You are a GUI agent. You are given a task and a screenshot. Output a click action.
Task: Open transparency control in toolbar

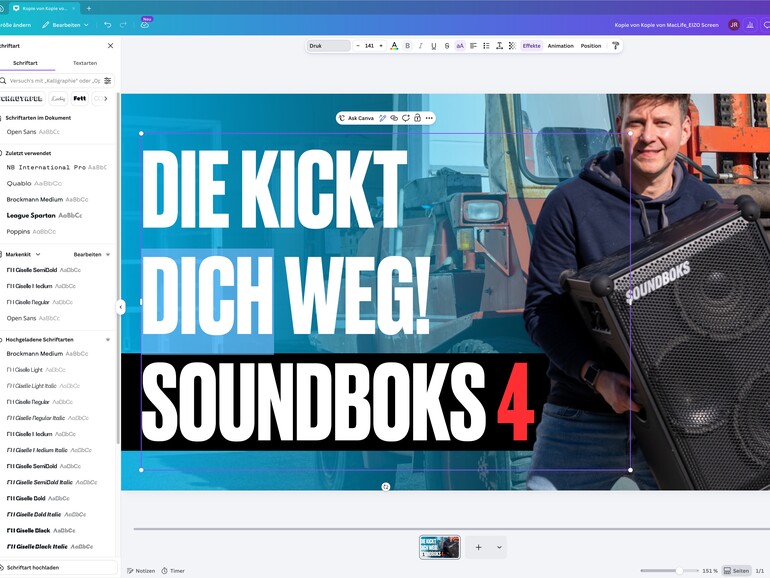pyautogui.click(x=512, y=46)
